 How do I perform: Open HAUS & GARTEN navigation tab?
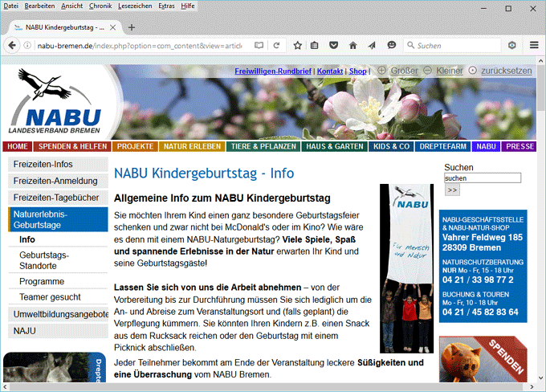click(x=335, y=146)
